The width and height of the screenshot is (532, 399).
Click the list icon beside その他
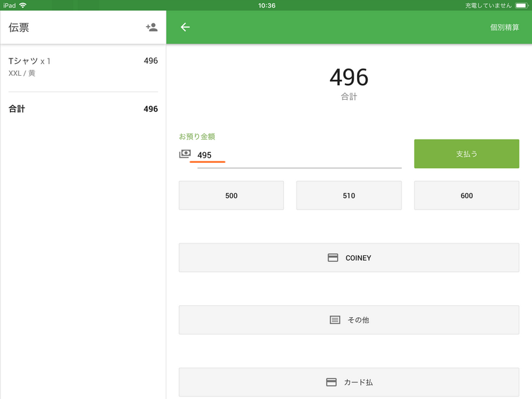tap(335, 320)
